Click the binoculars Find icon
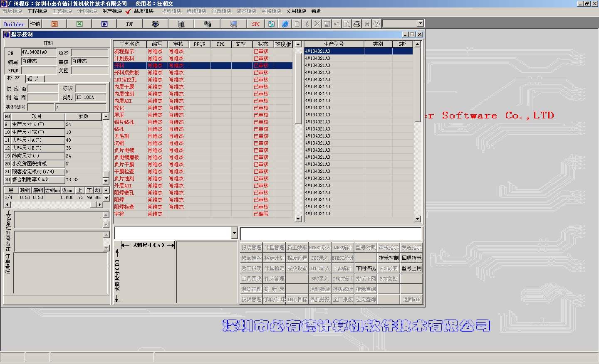This screenshot has height=364, width=599. 367,24
